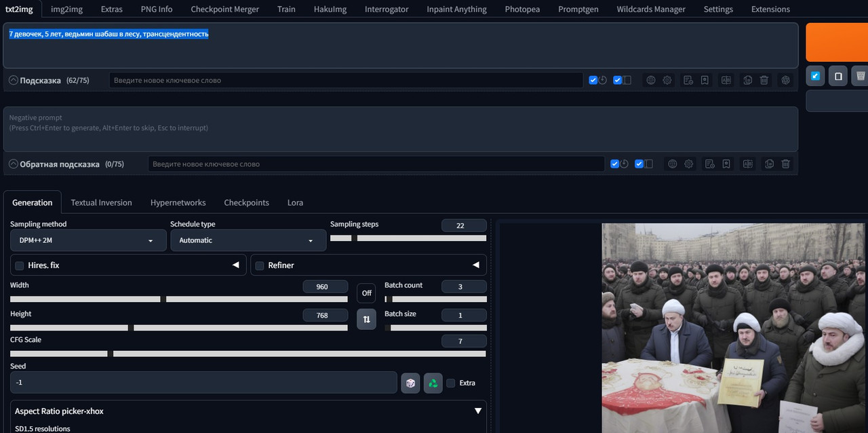868x433 pixels.
Task: Switch to Checkpoints tab
Action: pyautogui.click(x=246, y=202)
